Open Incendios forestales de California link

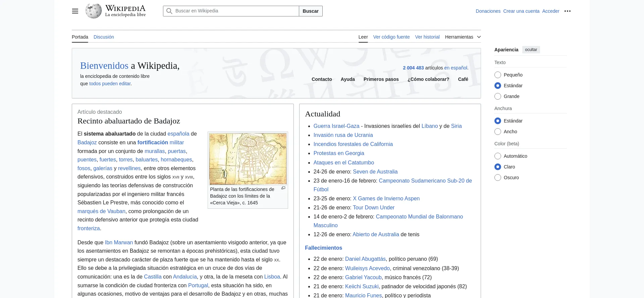353,144
